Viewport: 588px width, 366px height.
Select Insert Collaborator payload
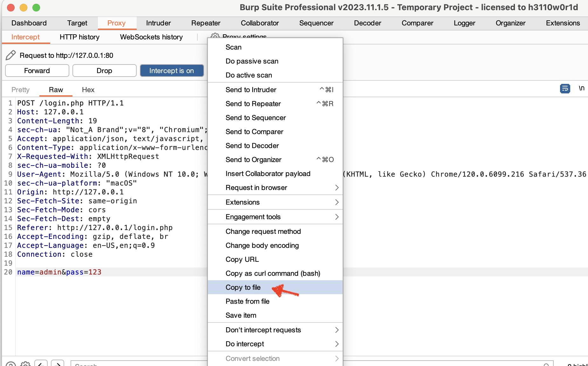[x=275, y=173]
